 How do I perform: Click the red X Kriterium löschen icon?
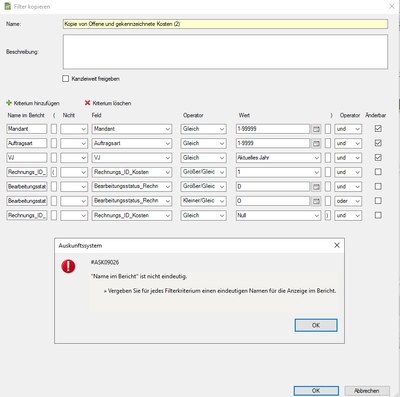(x=87, y=103)
